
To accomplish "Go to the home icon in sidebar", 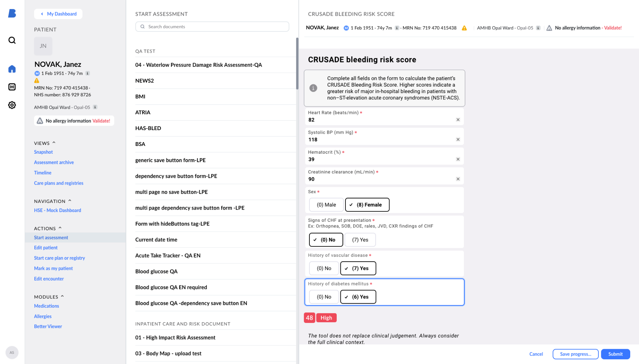I will coord(12,69).
